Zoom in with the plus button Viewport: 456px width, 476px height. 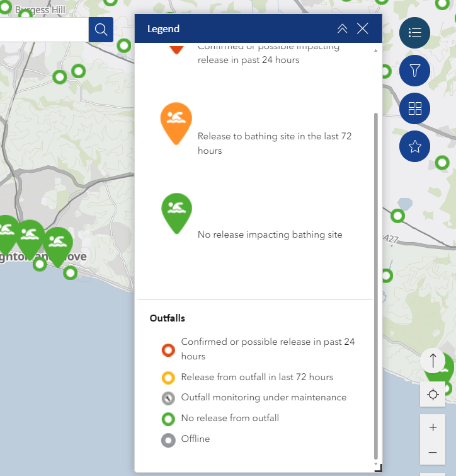click(x=433, y=427)
